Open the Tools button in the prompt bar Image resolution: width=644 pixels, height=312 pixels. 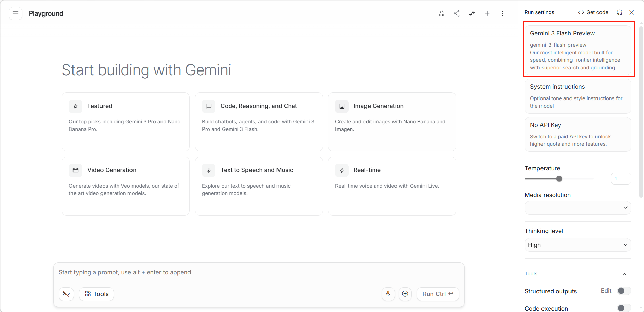96,294
